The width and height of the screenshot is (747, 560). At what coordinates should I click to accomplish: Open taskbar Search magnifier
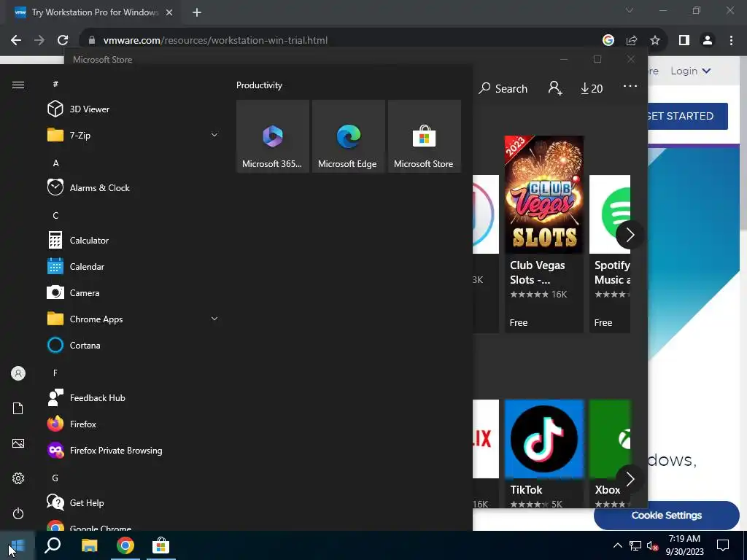click(53, 545)
